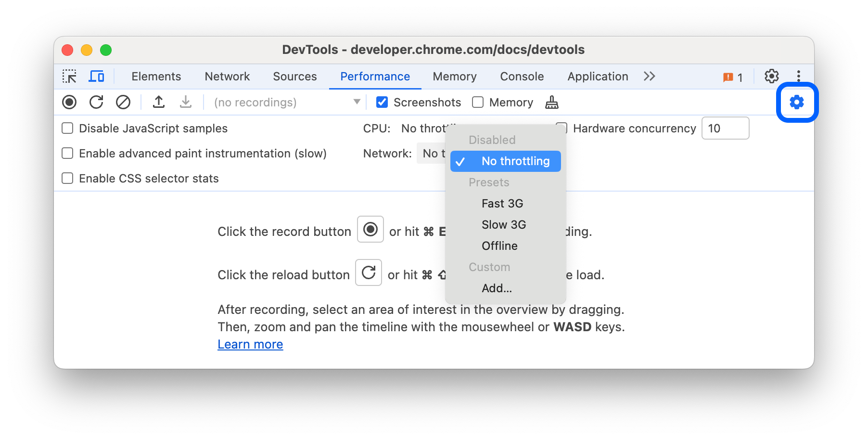
Task: Click the reload-and-record icon
Action: point(96,102)
